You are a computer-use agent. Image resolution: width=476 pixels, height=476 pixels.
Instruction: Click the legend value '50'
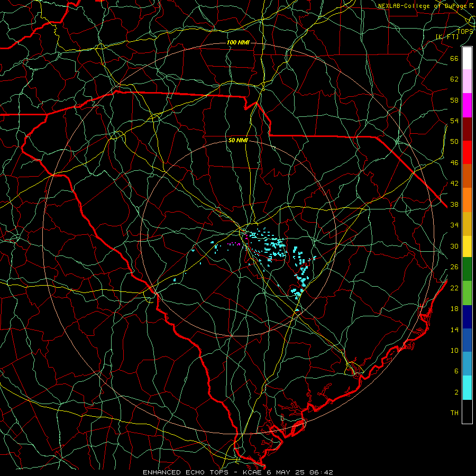coord(454,141)
